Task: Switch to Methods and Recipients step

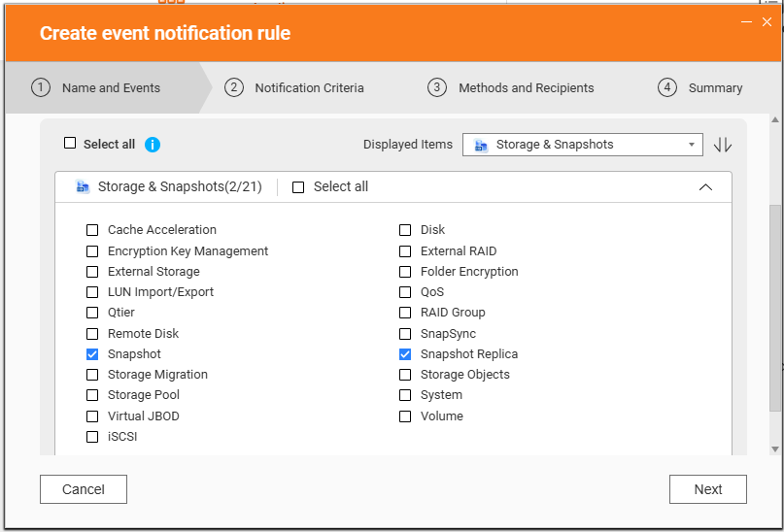Action: [526, 88]
